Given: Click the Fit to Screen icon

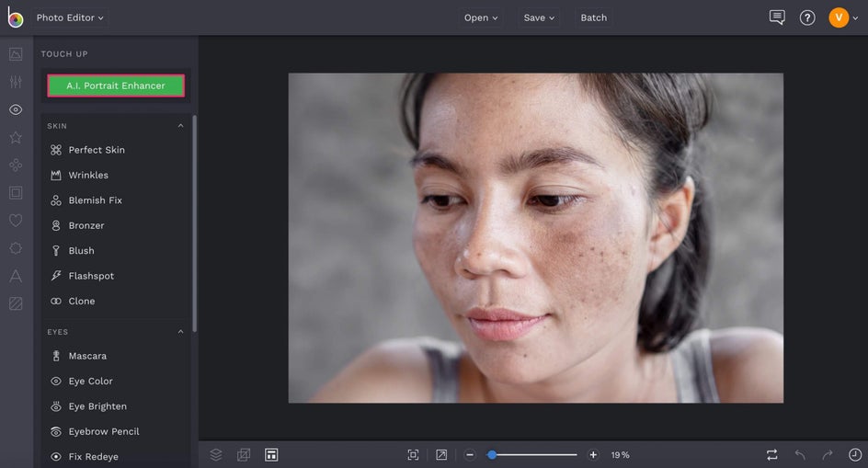Looking at the screenshot, I should [413, 454].
